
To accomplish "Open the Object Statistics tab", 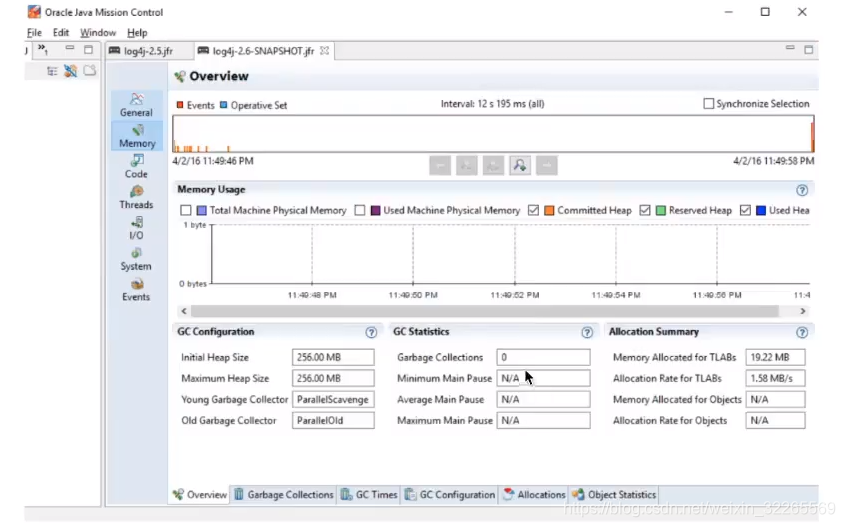I will pos(614,495).
